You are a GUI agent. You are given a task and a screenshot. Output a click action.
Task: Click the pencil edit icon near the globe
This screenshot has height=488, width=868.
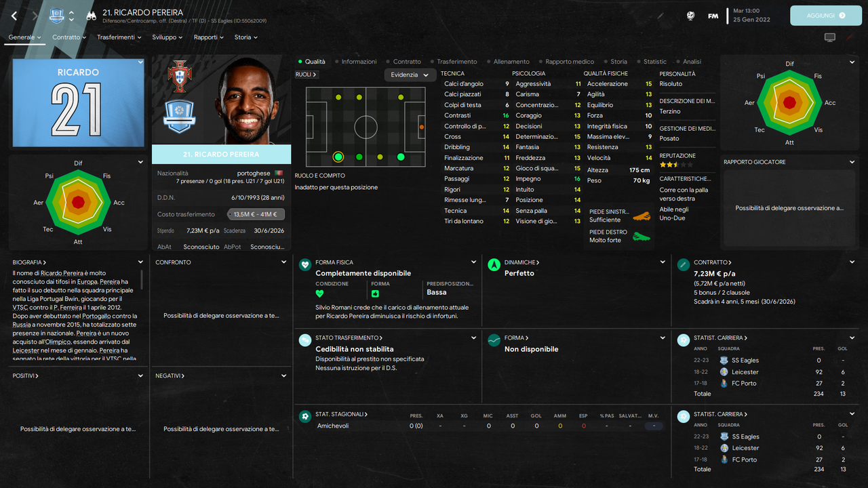(661, 16)
